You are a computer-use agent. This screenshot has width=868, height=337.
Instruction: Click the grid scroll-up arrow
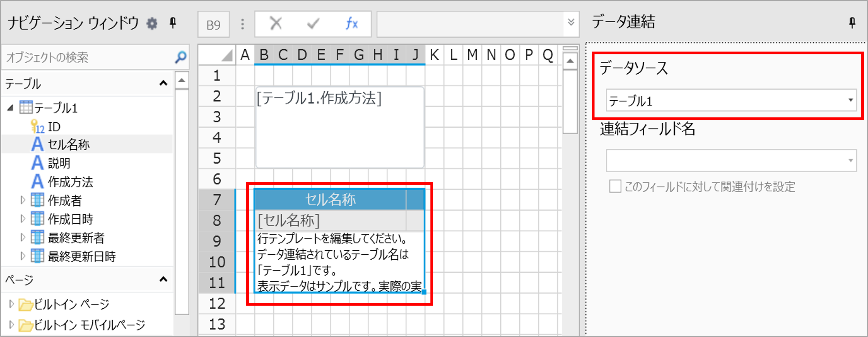pyautogui.click(x=570, y=61)
